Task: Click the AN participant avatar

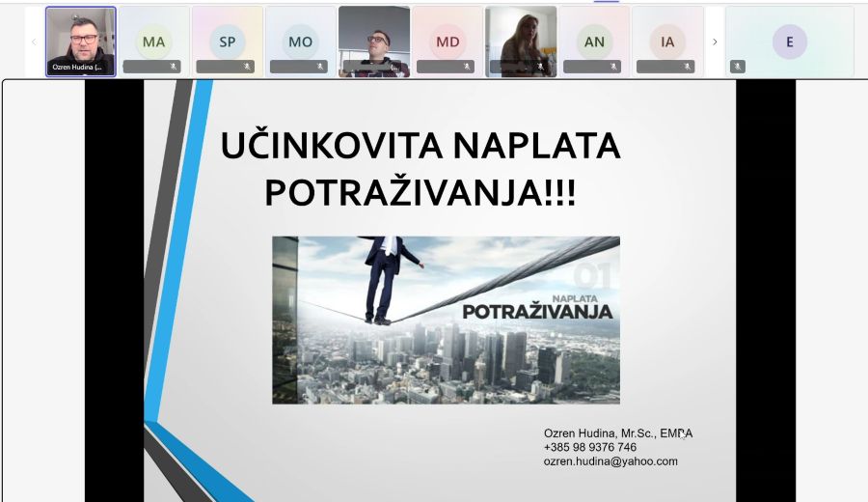Action: 594,42
